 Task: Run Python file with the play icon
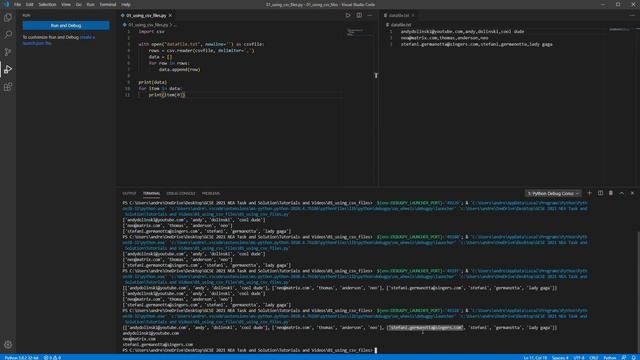pyautogui.click(x=348, y=16)
